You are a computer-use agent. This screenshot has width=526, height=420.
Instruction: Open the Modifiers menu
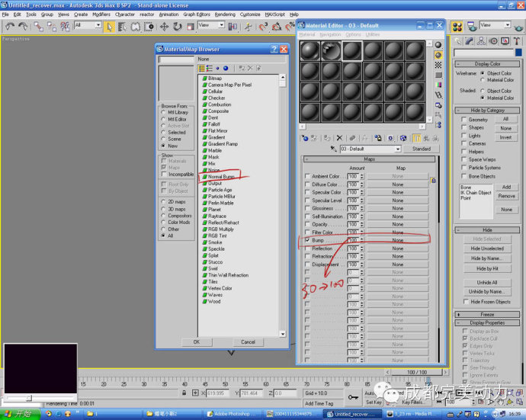click(x=101, y=14)
